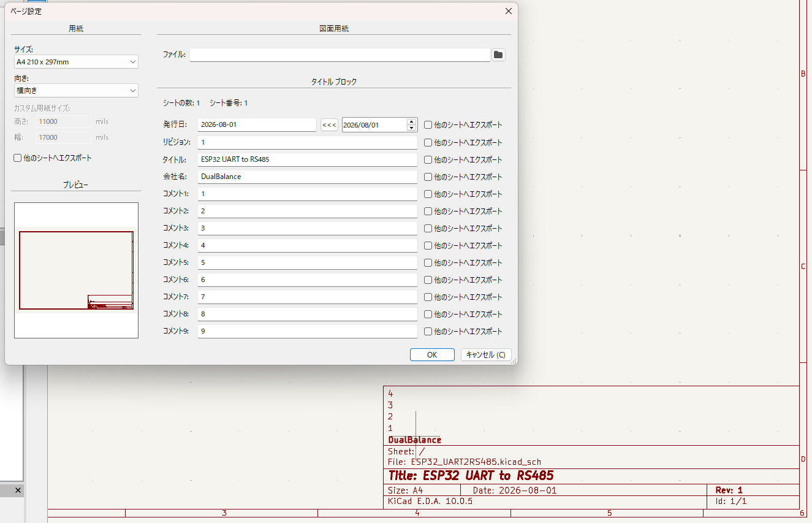Click the コメント1 input field
Image resolution: width=812 pixels, height=523 pixels.
click(x=308, y=194)
